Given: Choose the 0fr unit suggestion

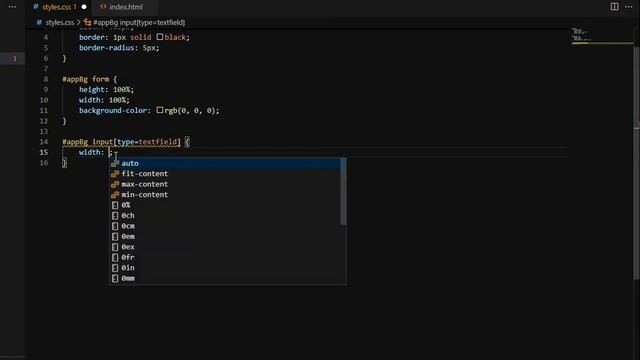Looking at the screenshot, I should (x=225, y=258).
